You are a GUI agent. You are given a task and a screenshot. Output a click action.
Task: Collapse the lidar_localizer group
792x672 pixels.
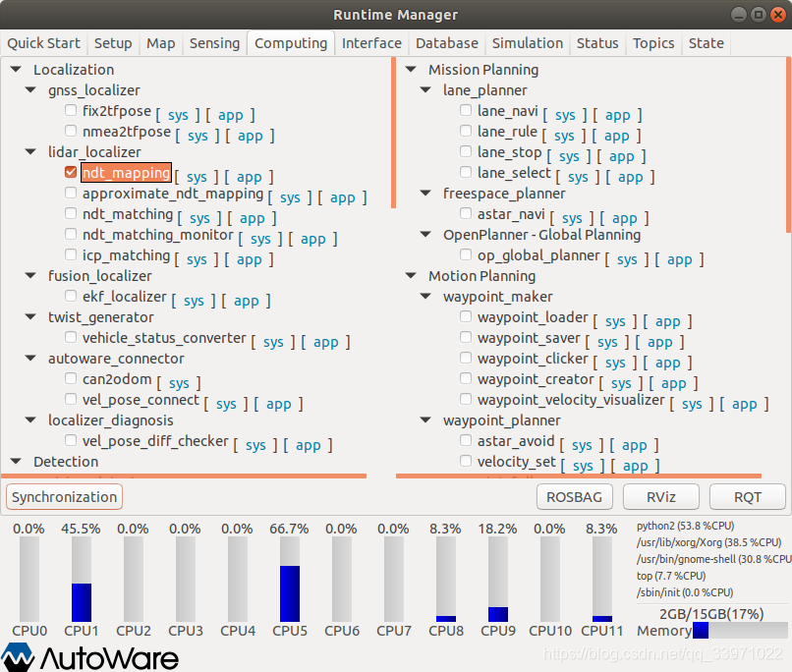pyautogui.click(x=30, y=151)
